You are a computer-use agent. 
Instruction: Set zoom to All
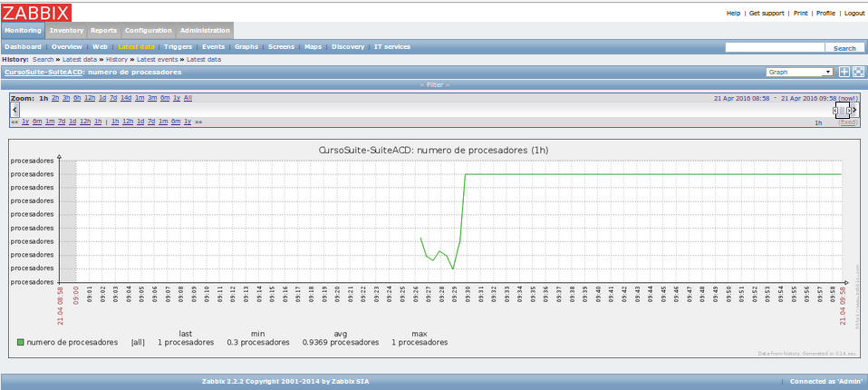click(188, 98)
